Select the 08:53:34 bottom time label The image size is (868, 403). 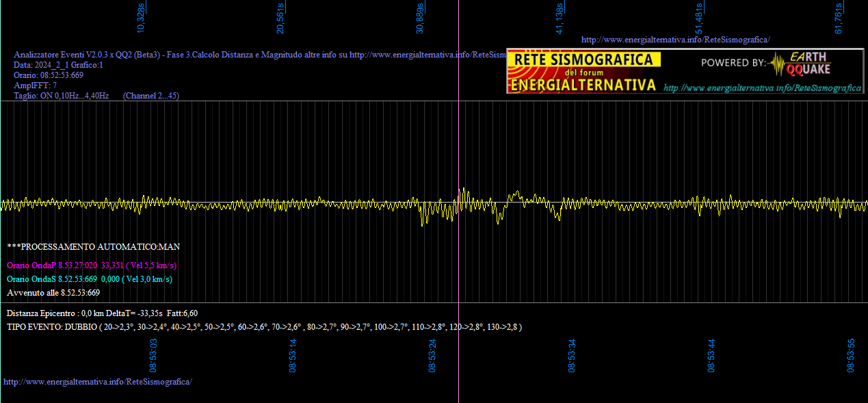573,355
